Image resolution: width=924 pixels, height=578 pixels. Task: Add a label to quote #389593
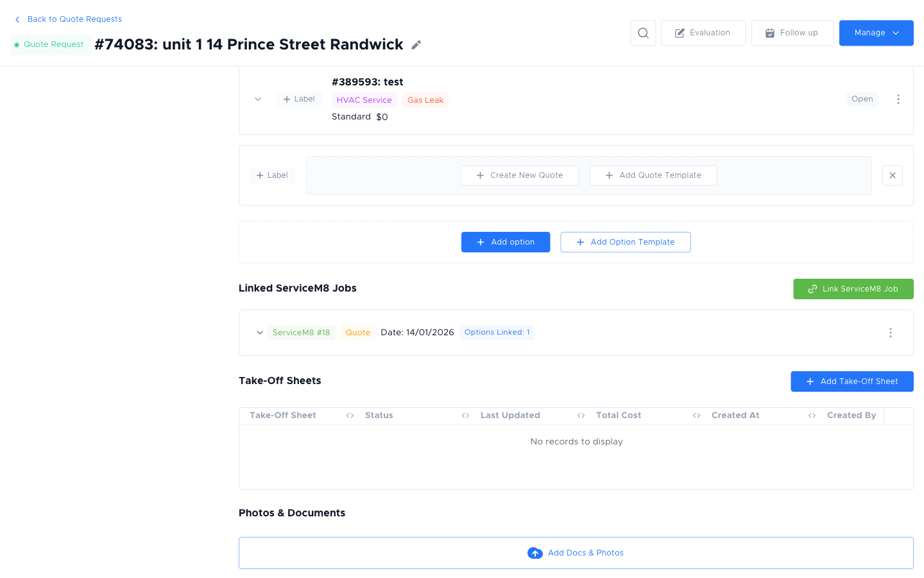point(299,99)
